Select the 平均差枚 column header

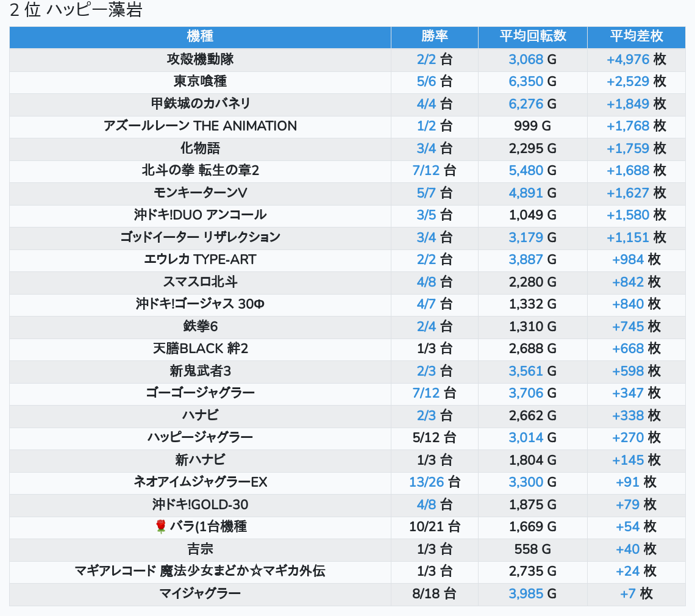(636, 36)
